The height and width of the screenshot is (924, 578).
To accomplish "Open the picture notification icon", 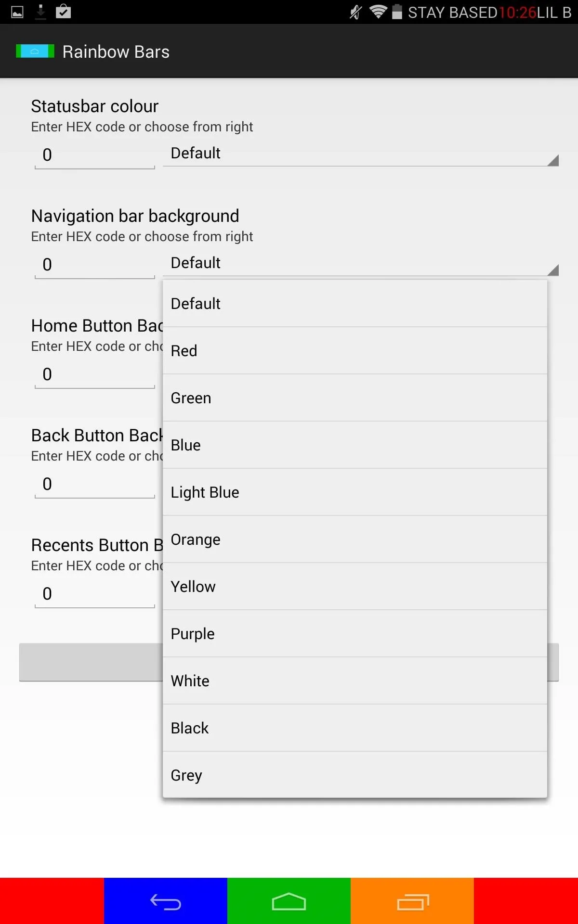I will coord(17,12).
